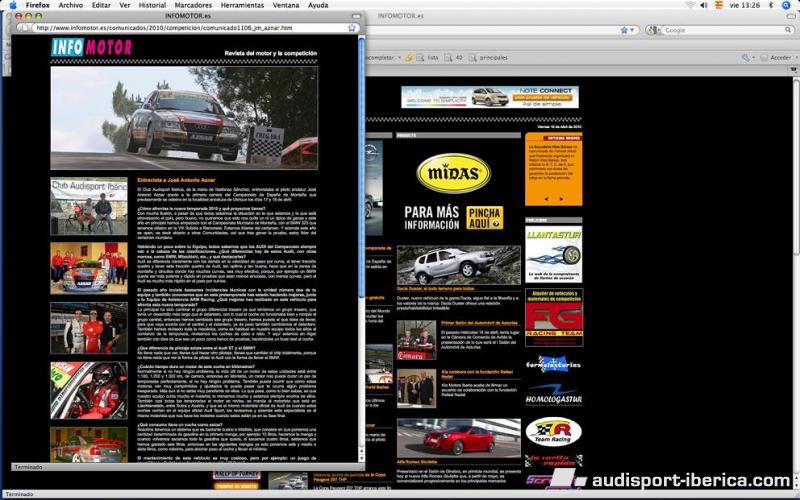This screenshot has height=500, width=800.
Task: Click the 'la vuelta rápida' logo
Action: [554, 461]
